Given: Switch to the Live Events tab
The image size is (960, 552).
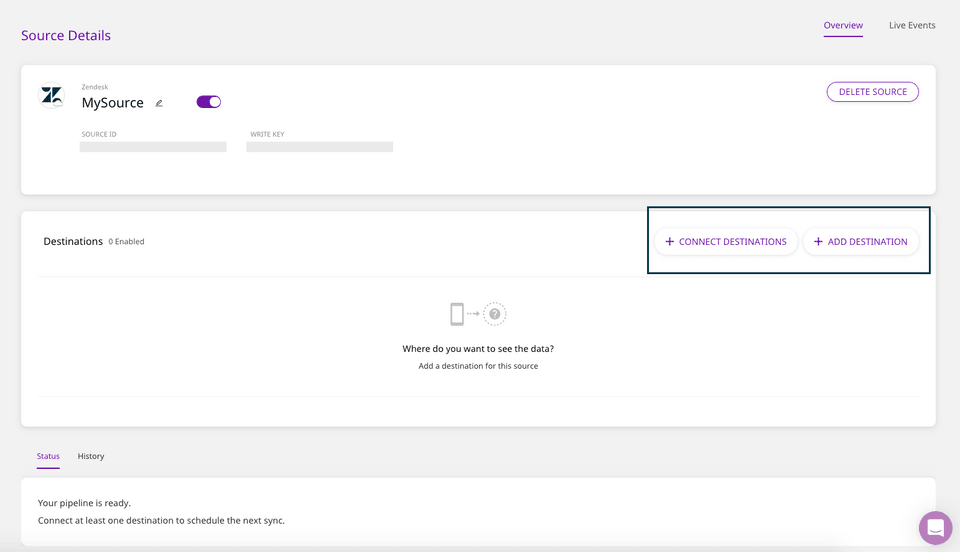Looking at the screenshot, I should (x=912, y=25).
